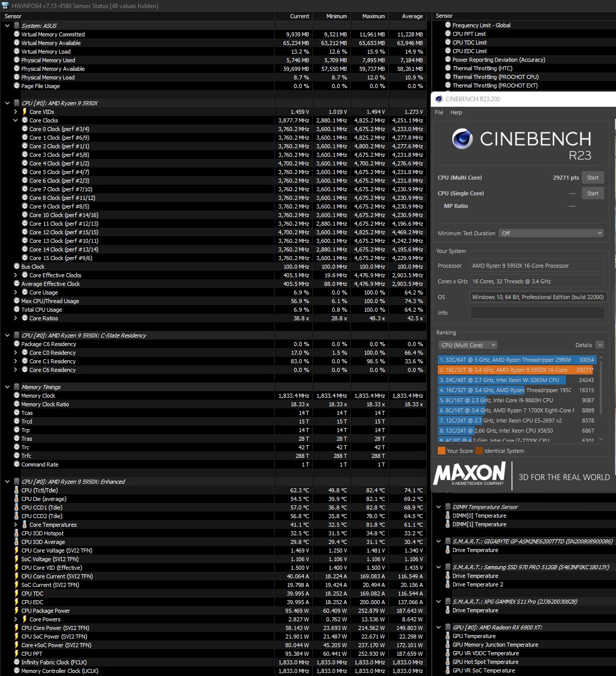Click the Average column header
The image size is (616, 676).
point(407,16)
